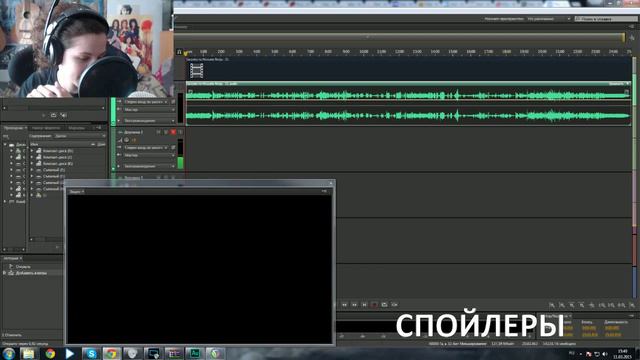The height and width of the screenshot is (360, 640).
Task: Click the top navigator zoom bar
Action: click(x=399, y=37)
